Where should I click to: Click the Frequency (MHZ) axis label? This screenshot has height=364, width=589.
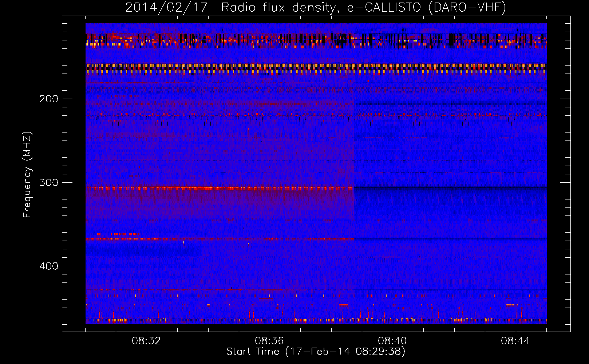[x=27, y=174]
